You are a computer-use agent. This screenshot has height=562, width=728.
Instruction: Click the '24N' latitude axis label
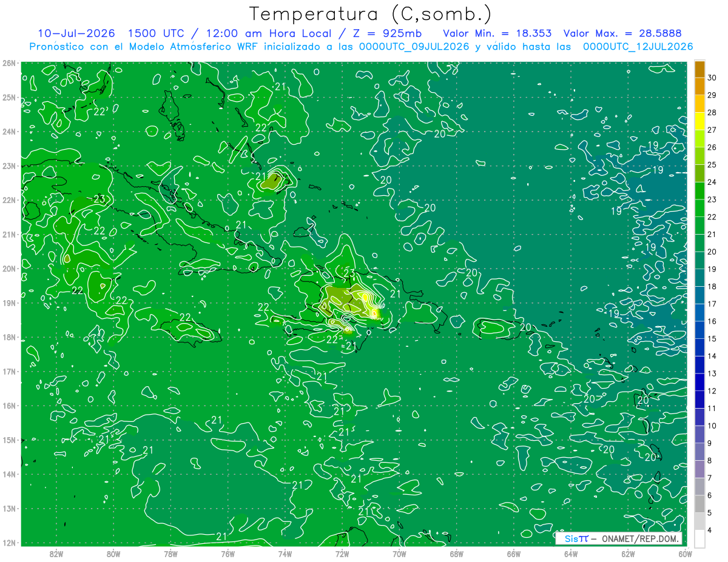tap(9, 132)
